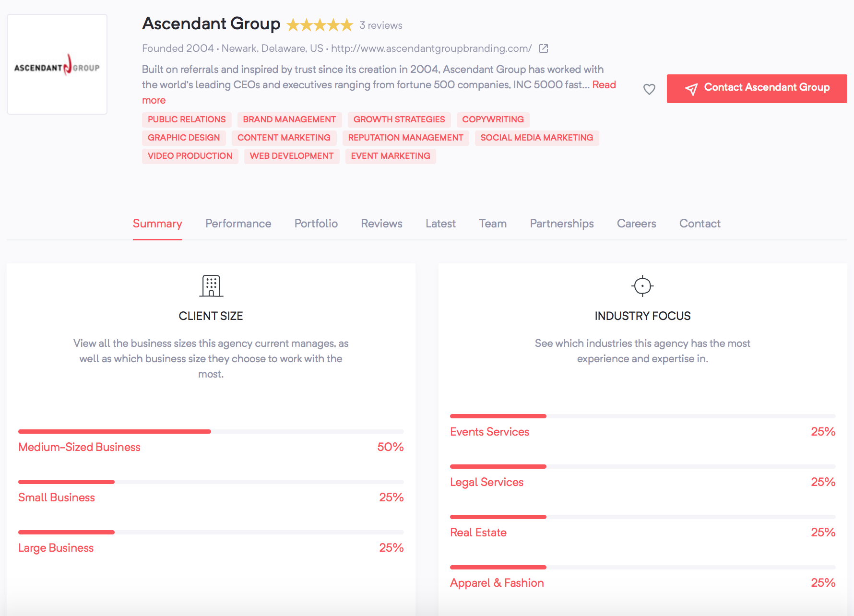Click Contact Ascendant Group button
Image resolution: width=854 pixels, height=616 pixels.
[757, 89]
